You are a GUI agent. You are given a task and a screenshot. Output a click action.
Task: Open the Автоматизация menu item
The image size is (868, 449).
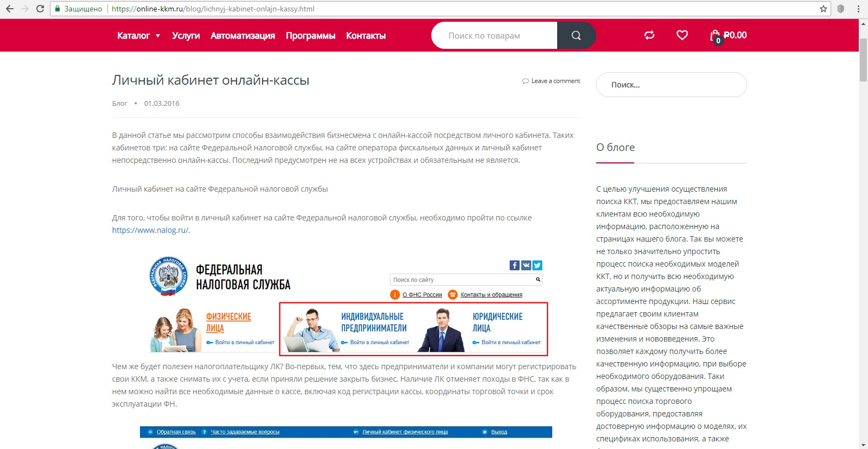pyautogui.click(x=242, y=36)
